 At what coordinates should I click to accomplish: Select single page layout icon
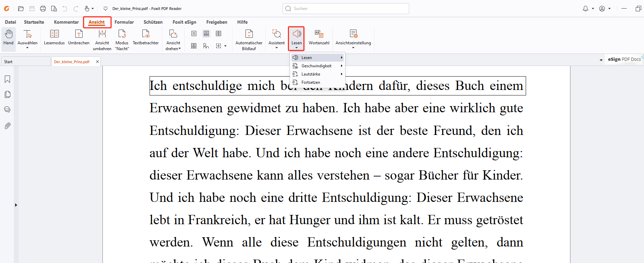pyautogui.click(x=194, y=34)
